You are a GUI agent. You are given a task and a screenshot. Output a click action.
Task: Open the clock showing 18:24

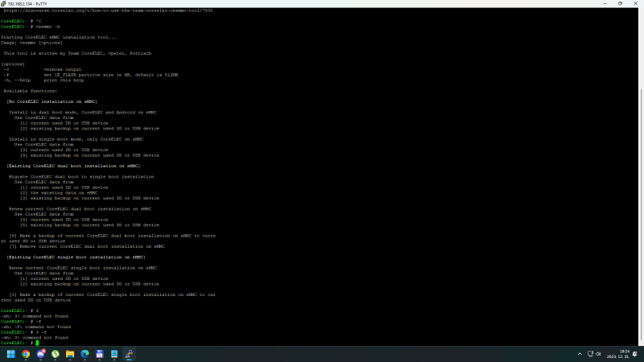tap(617, 354)
